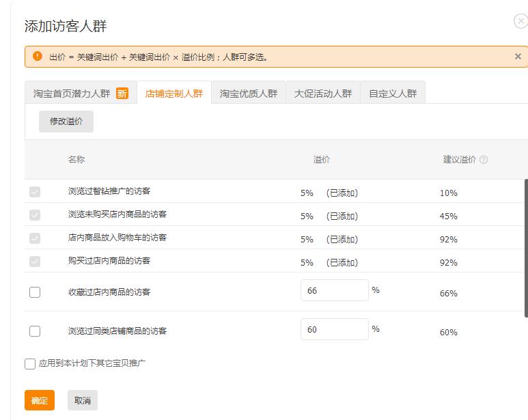Focus the premium field showing 66
The width and height of the screenshot is (528, 420).
(x=335, y=290)
